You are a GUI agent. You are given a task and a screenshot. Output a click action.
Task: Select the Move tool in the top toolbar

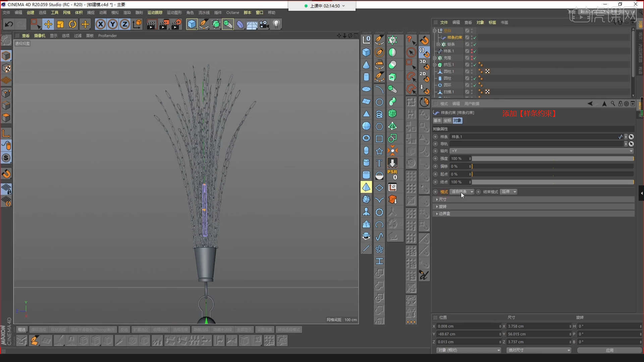tap(48, 24)
